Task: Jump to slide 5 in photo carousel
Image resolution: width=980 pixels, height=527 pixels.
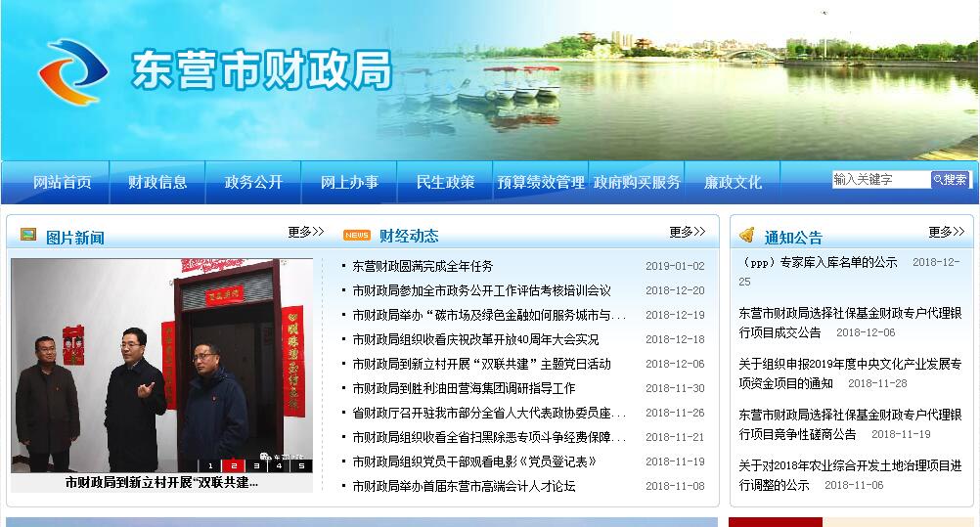Action: coord(301,465)
